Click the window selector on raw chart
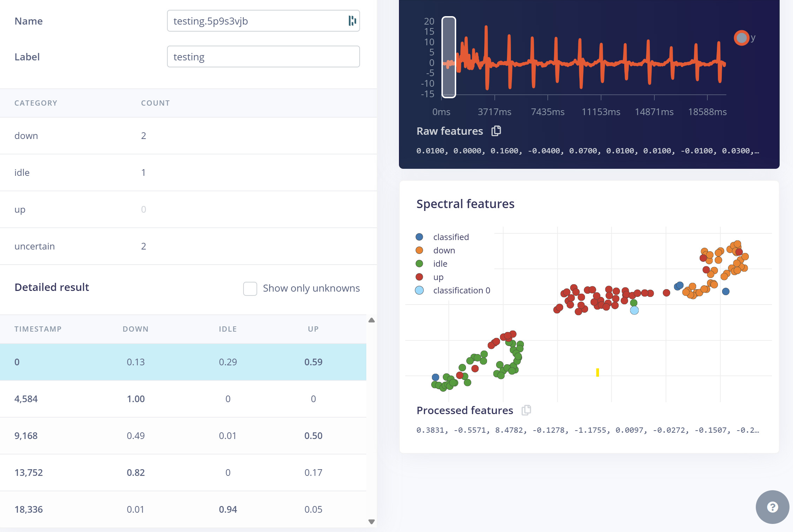Image resolution: width=793 pixels, height=532 pixels. point(448,57)
